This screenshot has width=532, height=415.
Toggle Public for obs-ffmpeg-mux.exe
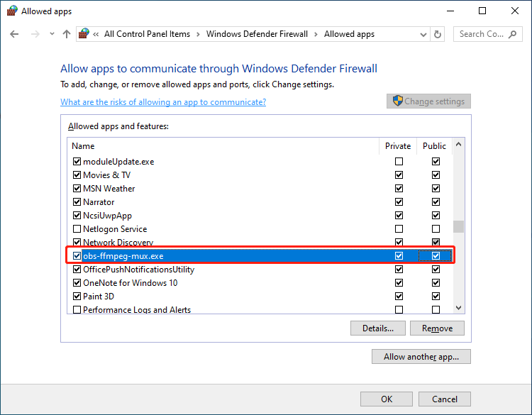pos(436,255)
